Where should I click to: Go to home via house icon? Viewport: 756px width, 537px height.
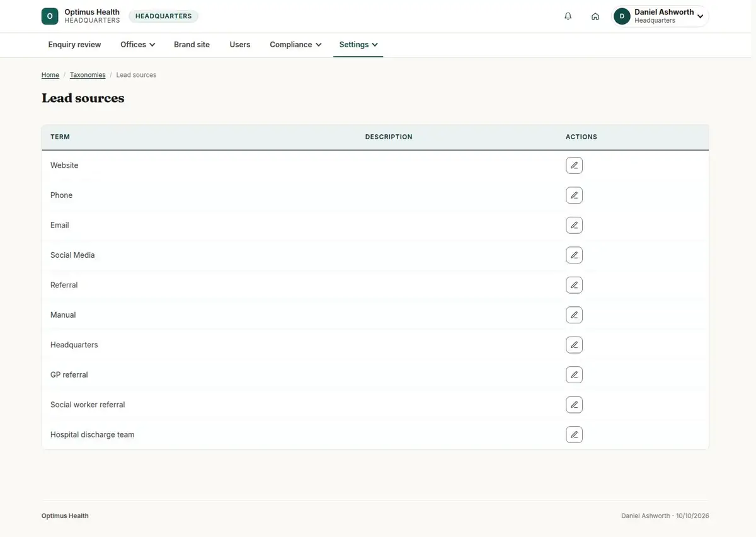(x=595, y=16)
